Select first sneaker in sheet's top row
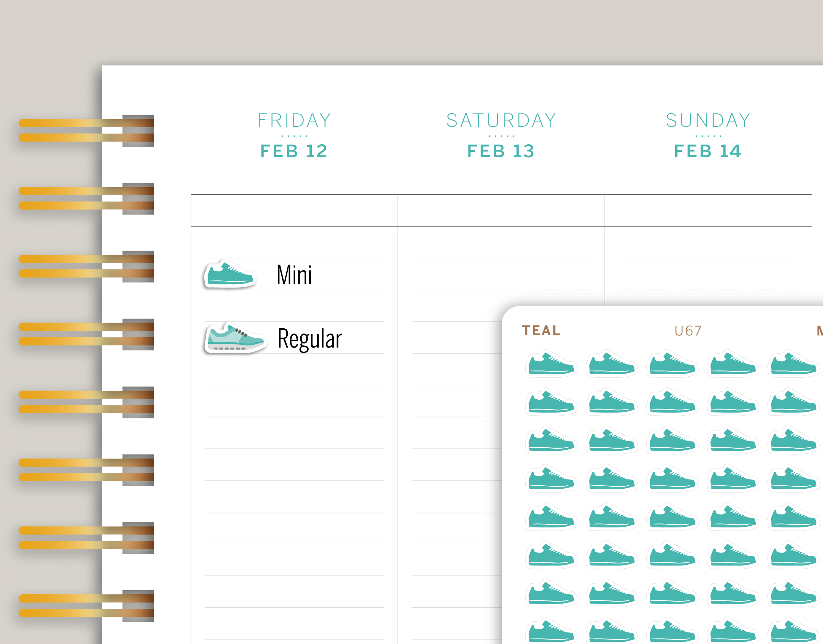The height and width of the screenshot is (644, 823). 551,364
